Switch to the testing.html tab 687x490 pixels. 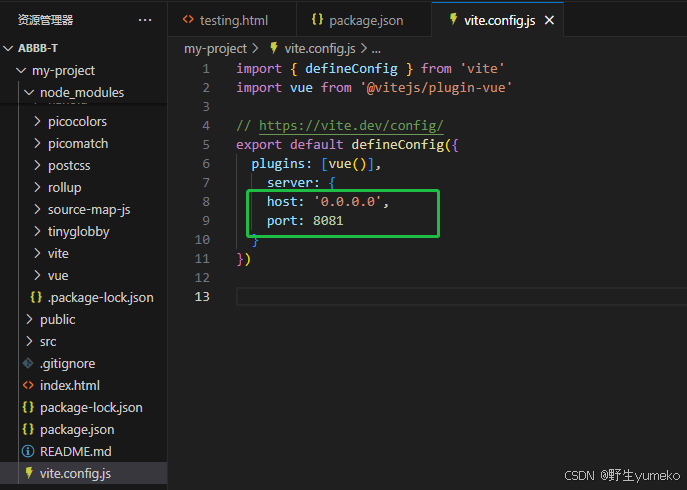click(232, 20)
